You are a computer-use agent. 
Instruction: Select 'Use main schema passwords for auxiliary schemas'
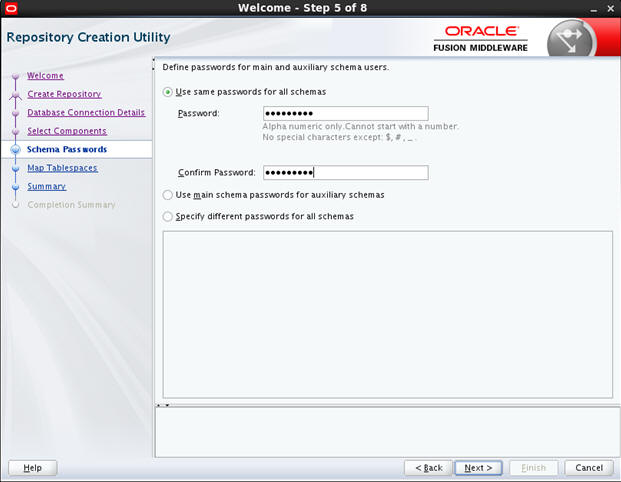tap(168, 195)
